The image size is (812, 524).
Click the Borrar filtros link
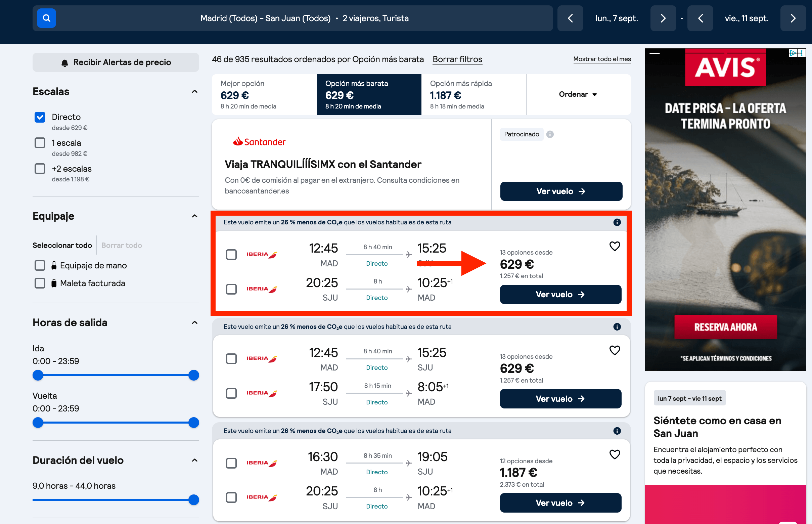(x=457, y=59)
